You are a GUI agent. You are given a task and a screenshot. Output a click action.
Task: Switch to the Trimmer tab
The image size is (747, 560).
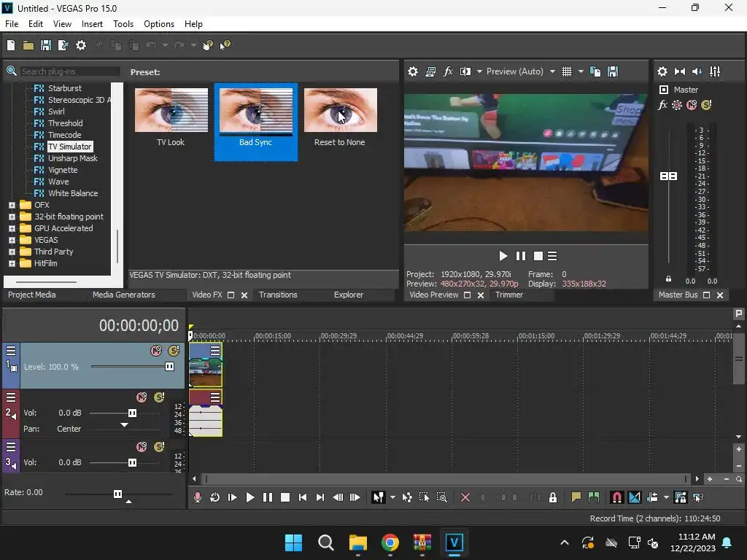pos(508,295)
